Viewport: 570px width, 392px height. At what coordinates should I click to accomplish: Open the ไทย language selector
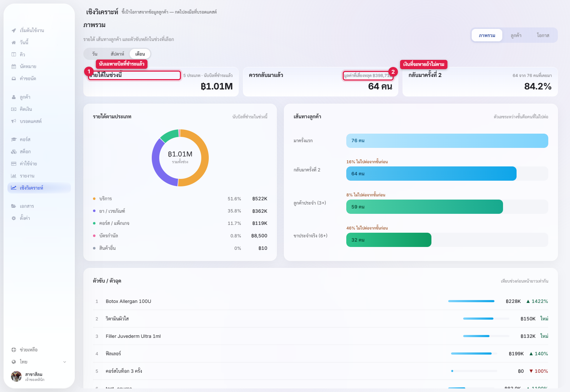pyautogui.click(x=39, y=362)
